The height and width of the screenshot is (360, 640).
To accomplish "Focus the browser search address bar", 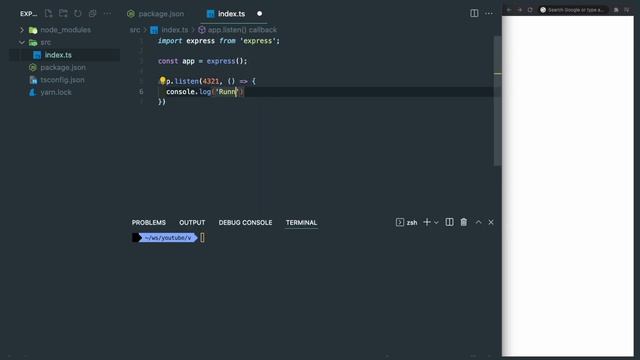I will [573, 10].
